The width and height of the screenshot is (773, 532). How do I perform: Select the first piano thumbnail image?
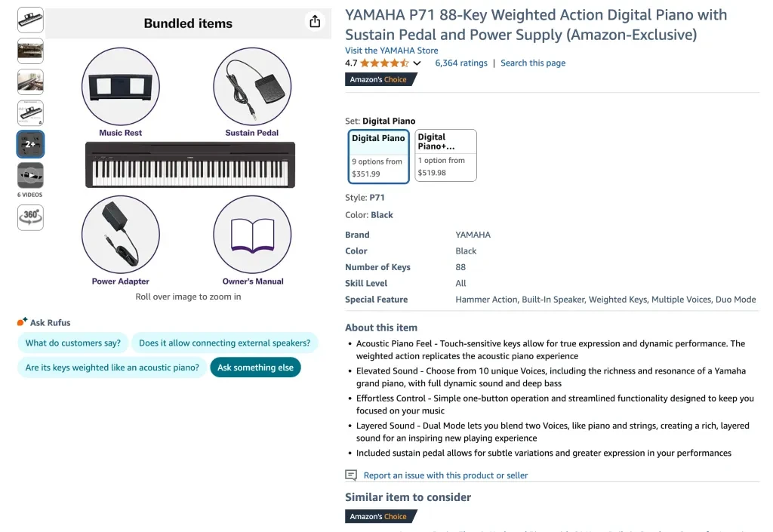pos(30,20)
